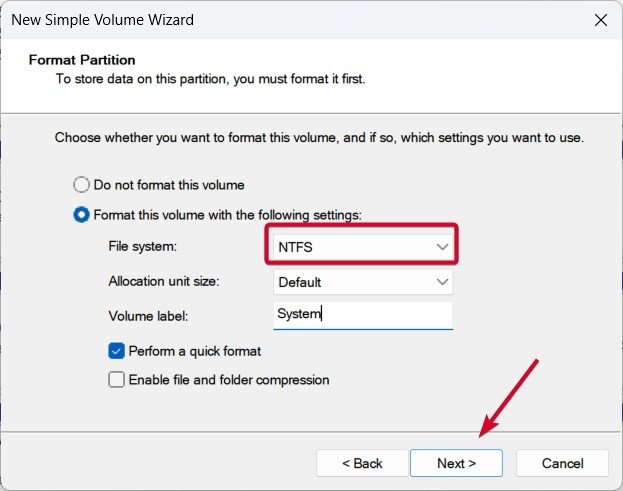Click the "New Simple Volume Wizard" title bar text
The width and height of the screenshot is (623, 491).
103,20
